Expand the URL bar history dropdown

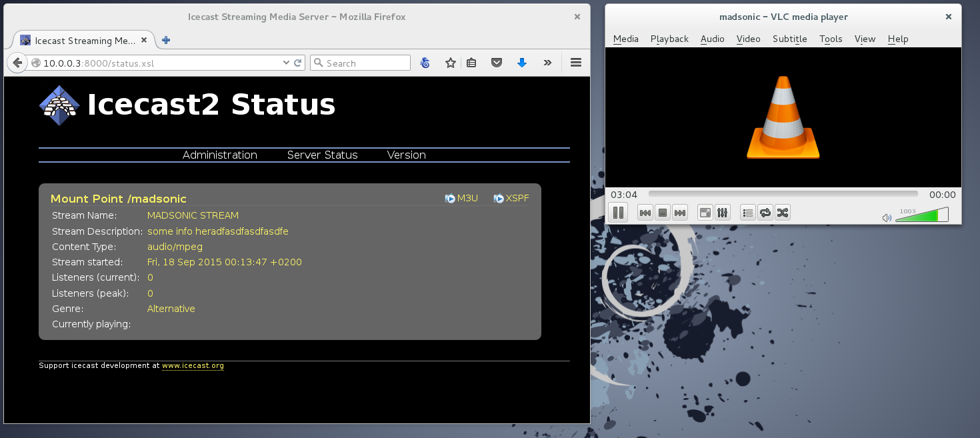pos(287,63)
